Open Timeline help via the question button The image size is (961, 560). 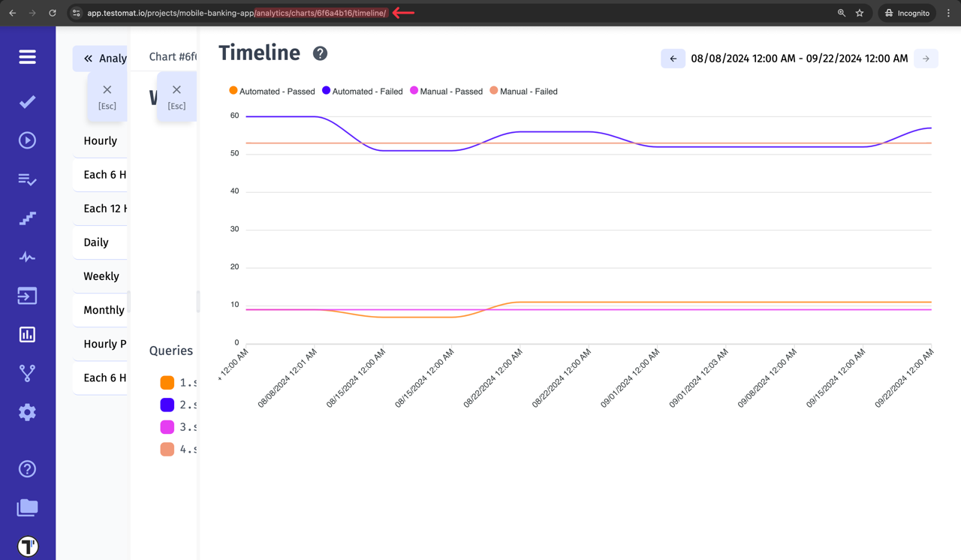tap(320, 53)
